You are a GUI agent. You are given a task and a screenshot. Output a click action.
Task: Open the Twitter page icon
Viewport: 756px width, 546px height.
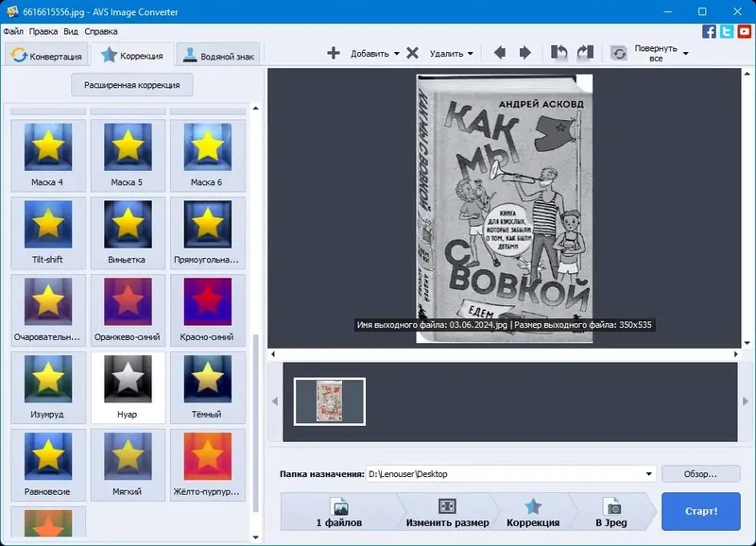coord(727,32)
